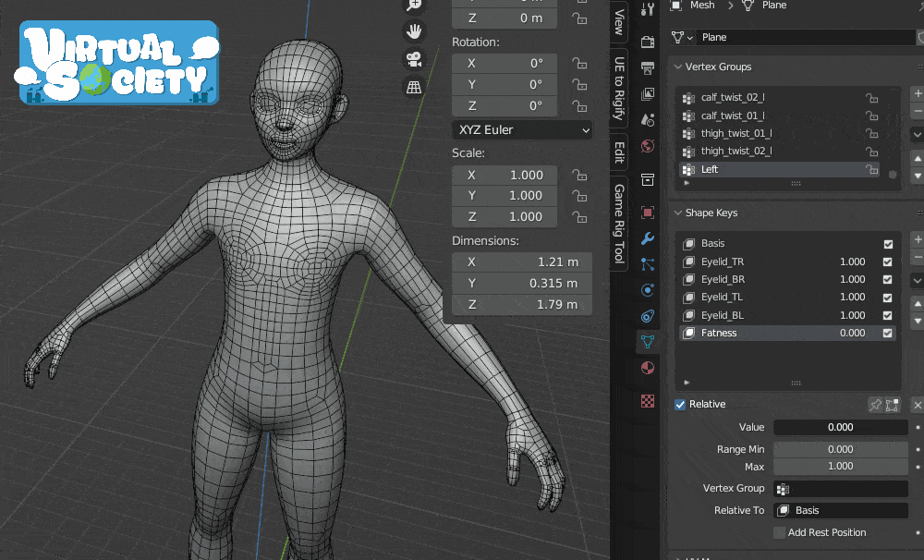Click the pan view hand icon

coord(414,30)
